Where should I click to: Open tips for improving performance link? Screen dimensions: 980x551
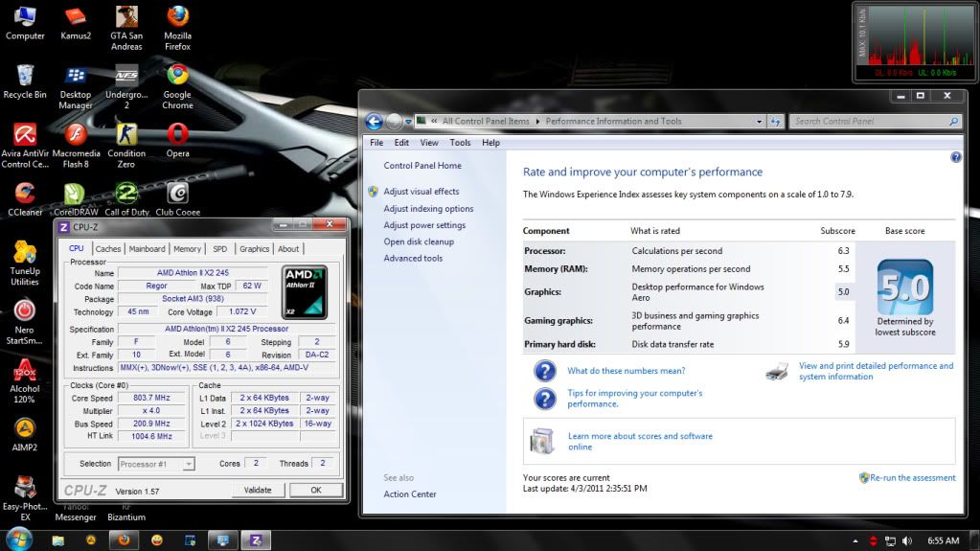pos(635,399)
